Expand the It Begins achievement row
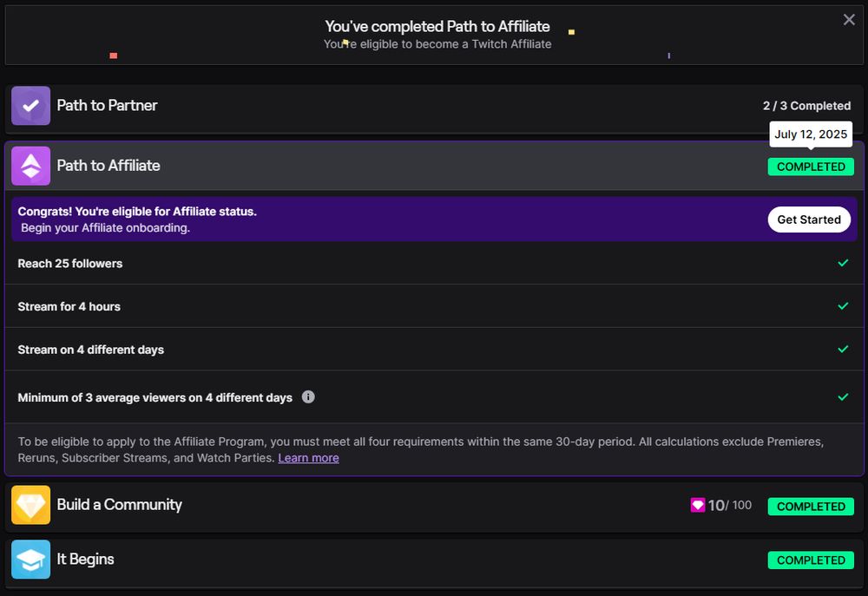Screen dimensions: 868x596 coord(434,560)
